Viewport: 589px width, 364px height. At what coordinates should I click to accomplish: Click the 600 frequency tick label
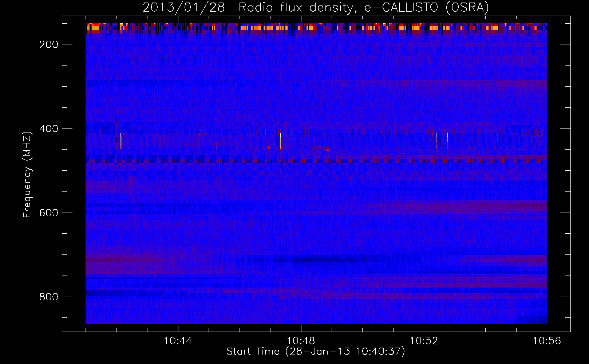coord(49,213)
